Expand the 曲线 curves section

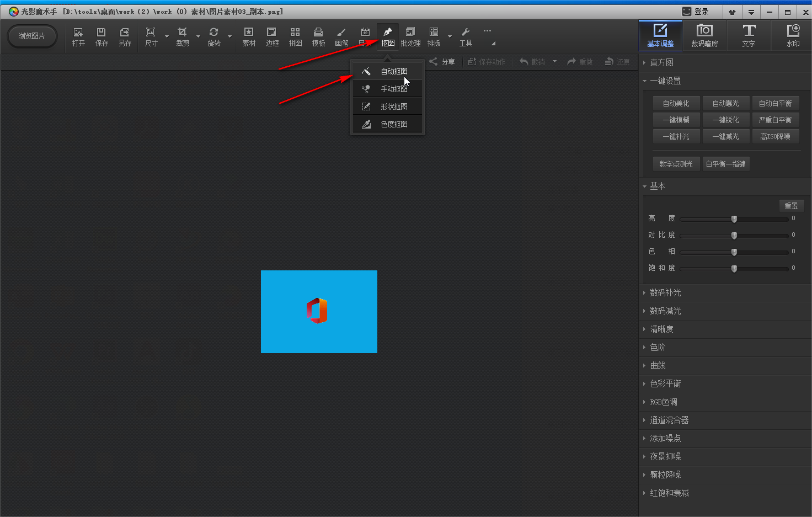(658, 366)
